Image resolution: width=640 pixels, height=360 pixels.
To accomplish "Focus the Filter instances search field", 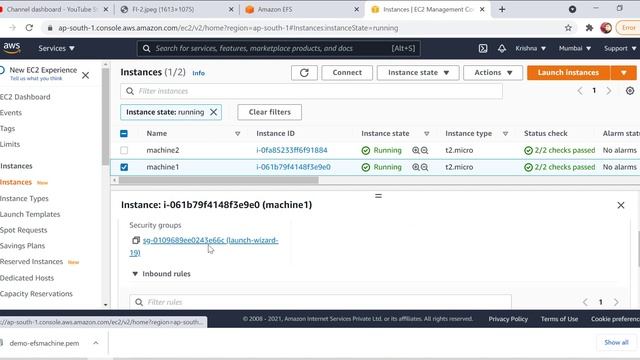I will [x=311, y=91].
